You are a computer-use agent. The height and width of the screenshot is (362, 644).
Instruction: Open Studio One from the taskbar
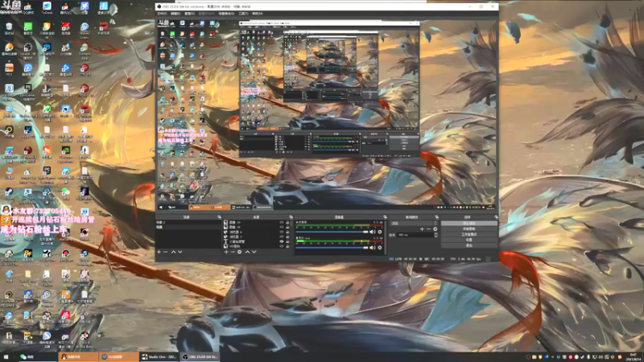point(158,357)
